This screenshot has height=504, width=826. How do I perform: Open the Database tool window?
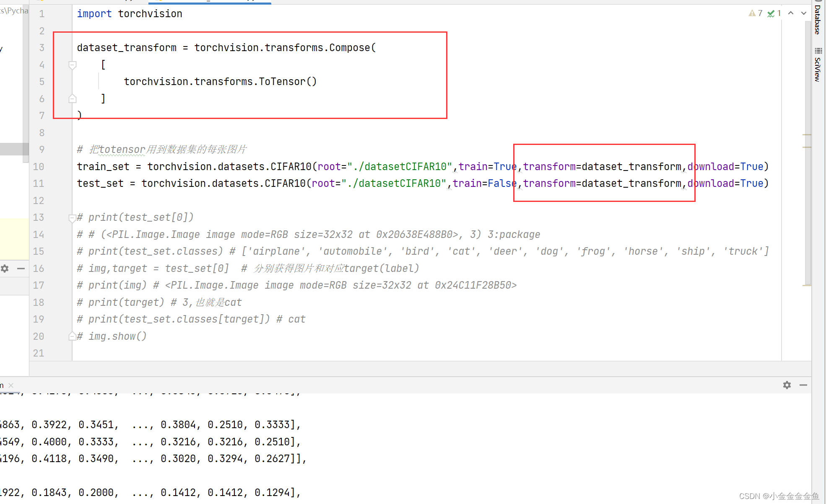click(x=818, y=18)
